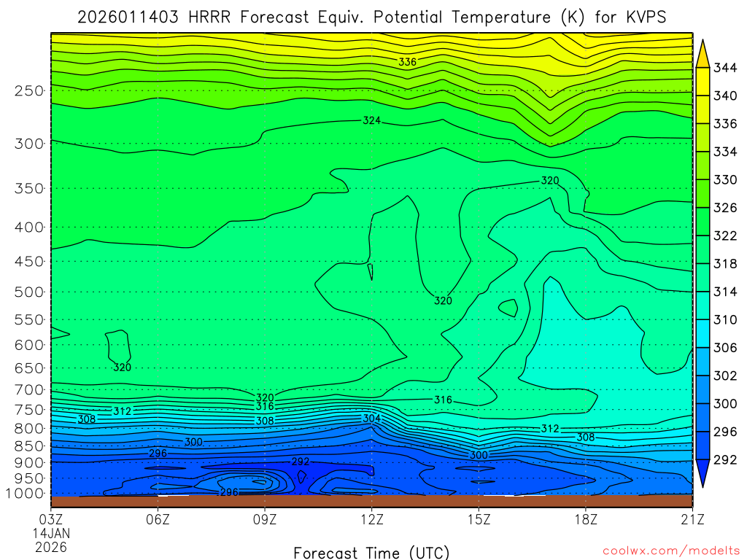Click the coolwx.com/modelts watermark link
The image size is (747, 560).
[671, 551]
